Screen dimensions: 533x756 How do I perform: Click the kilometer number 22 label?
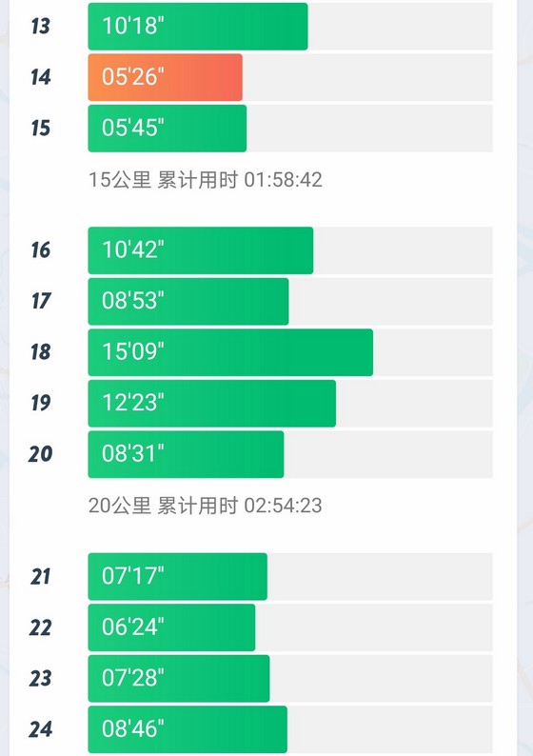coord(41,627)
